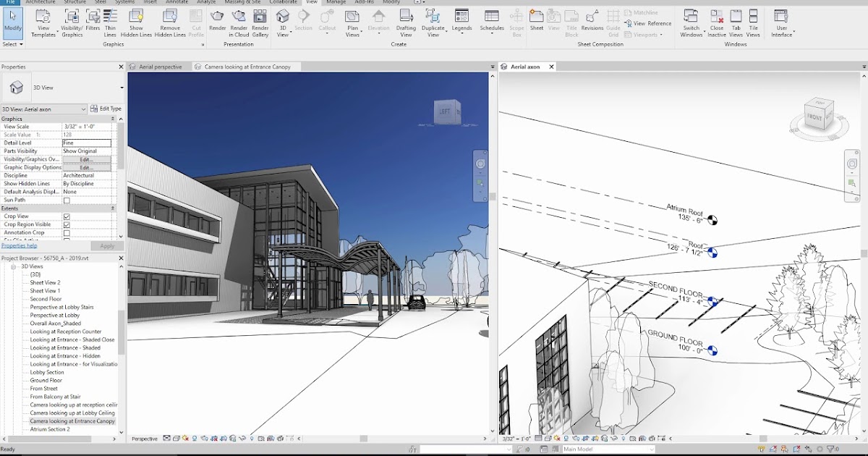Create a Schedule
This screenshot has width=868, height=456.
click(492, 22)
